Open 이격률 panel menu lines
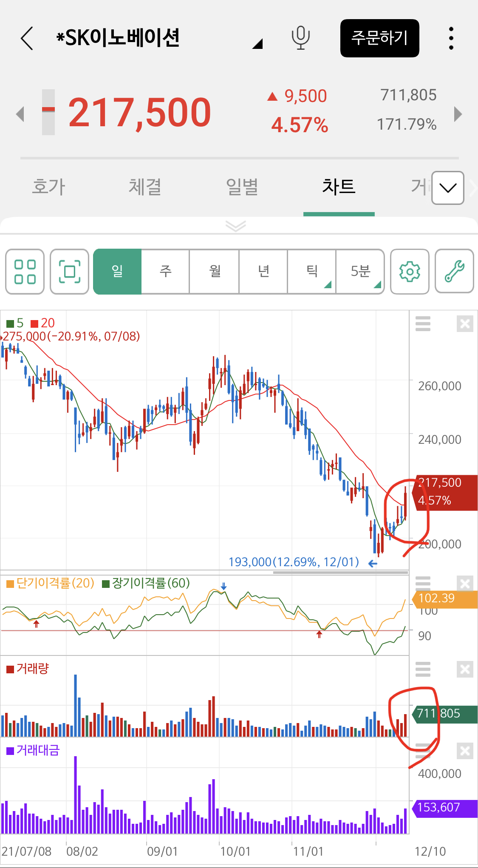 [423, 584]
